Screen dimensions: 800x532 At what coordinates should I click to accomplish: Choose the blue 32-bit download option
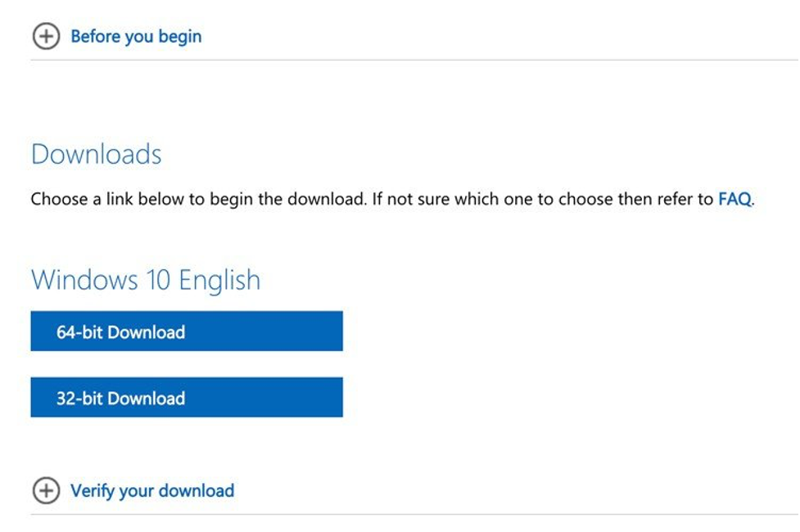187,397
